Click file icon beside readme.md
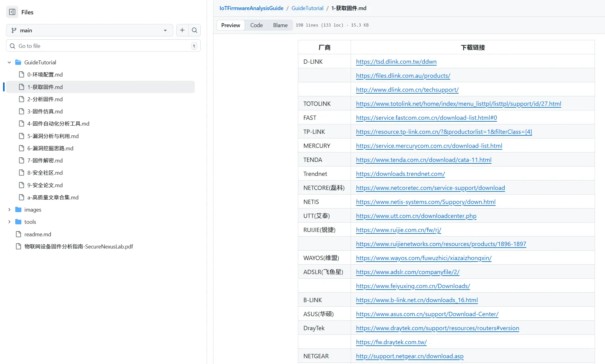 18,234
